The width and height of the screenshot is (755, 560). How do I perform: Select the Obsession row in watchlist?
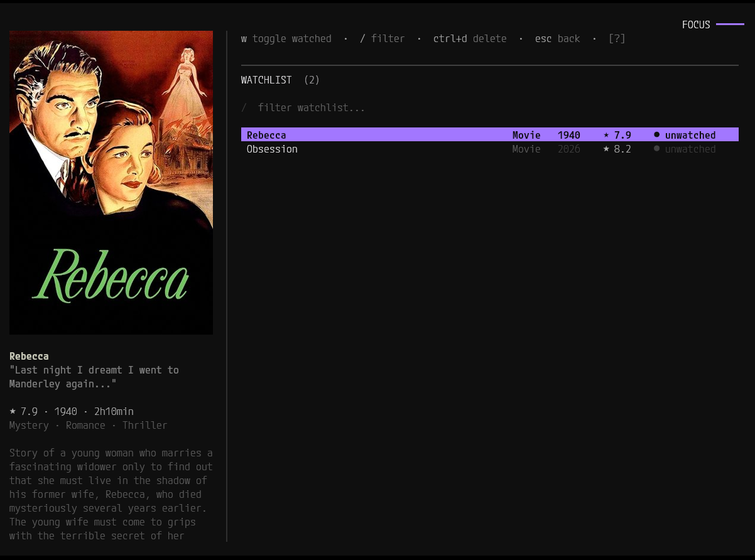(490, 149)
